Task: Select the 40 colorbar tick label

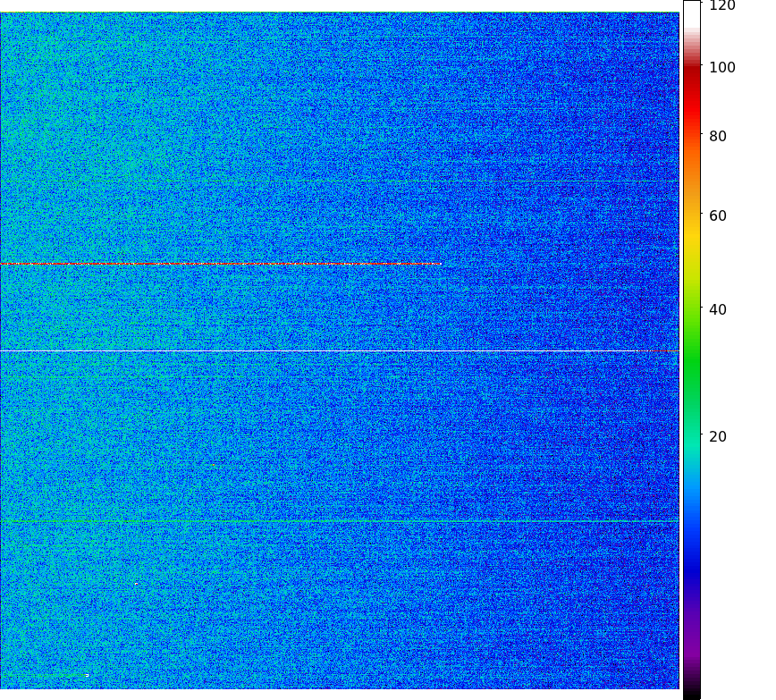Action: tap(718, 310)
